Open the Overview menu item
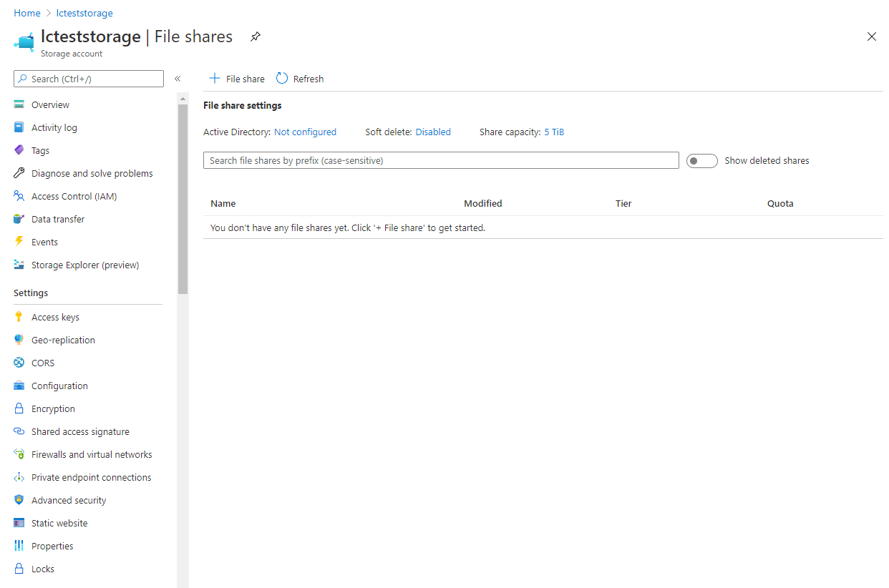889x588 pixels. tap(50, 104)
